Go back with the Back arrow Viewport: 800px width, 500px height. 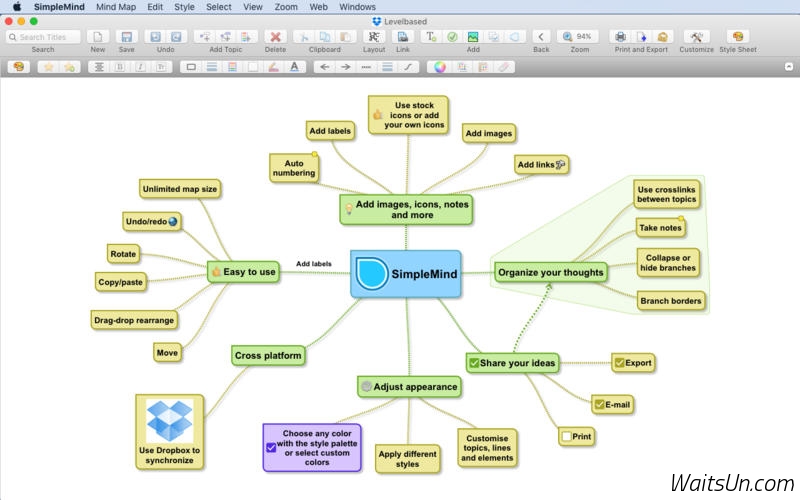click(x=541, y=37)
